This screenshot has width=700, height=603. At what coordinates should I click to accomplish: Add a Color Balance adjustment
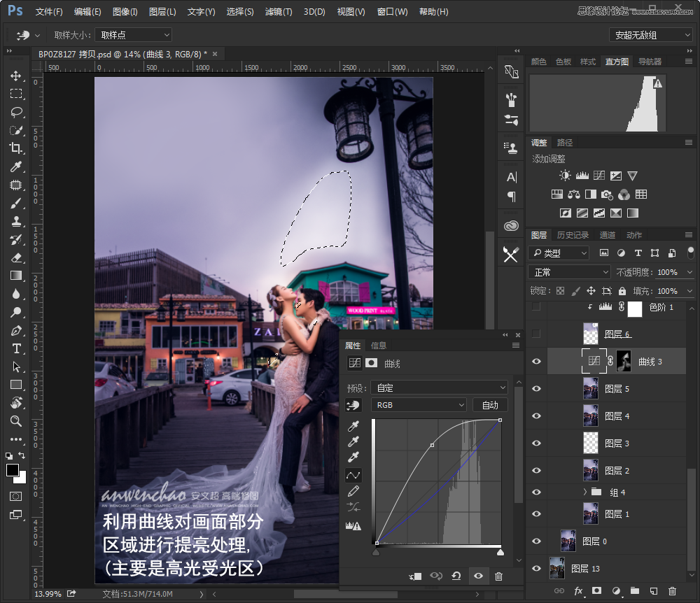pyautogui.click(x=574, y=194)
